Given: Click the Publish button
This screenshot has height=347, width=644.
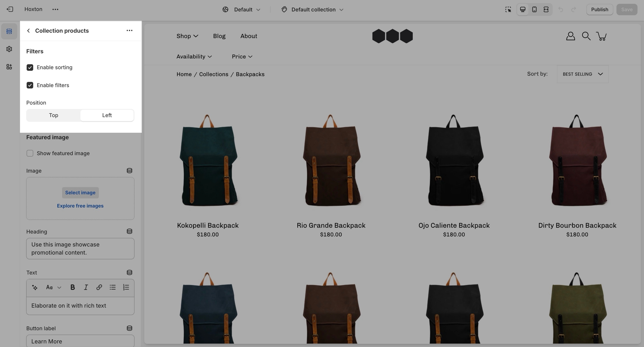Looking at the screenshot, I should pyautogui.click(x=600, y=9).
